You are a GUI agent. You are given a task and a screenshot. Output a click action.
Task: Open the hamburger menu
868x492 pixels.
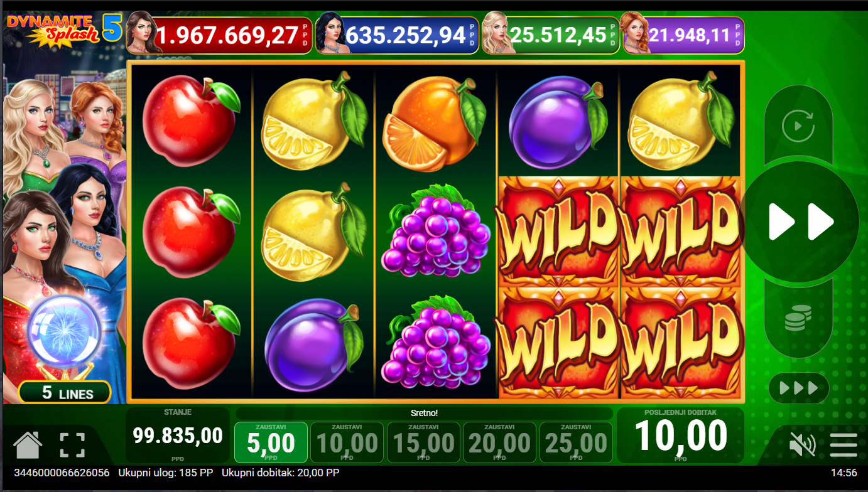pos(844,445)
